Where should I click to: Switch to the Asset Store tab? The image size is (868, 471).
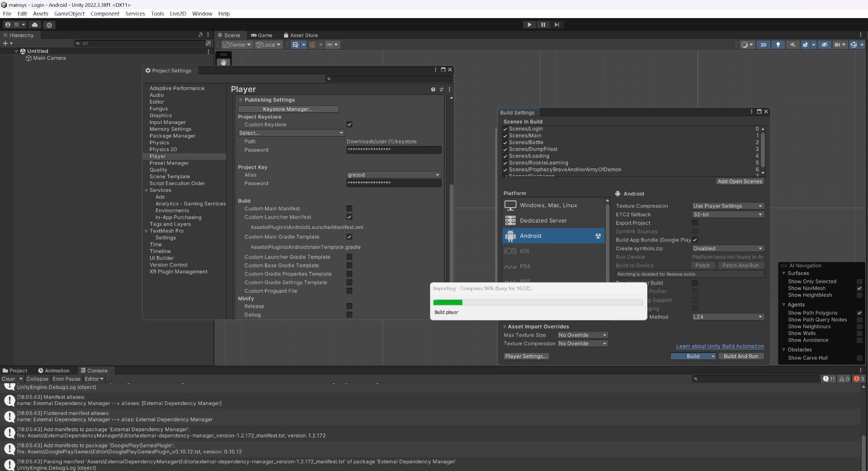click(x=301, y=35)
